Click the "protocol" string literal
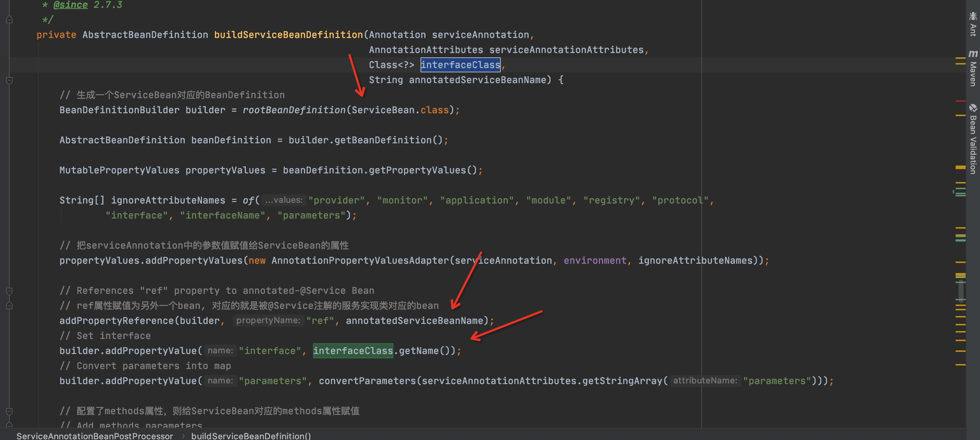Viewport: 980px width, 440px height. coord(680,200)
